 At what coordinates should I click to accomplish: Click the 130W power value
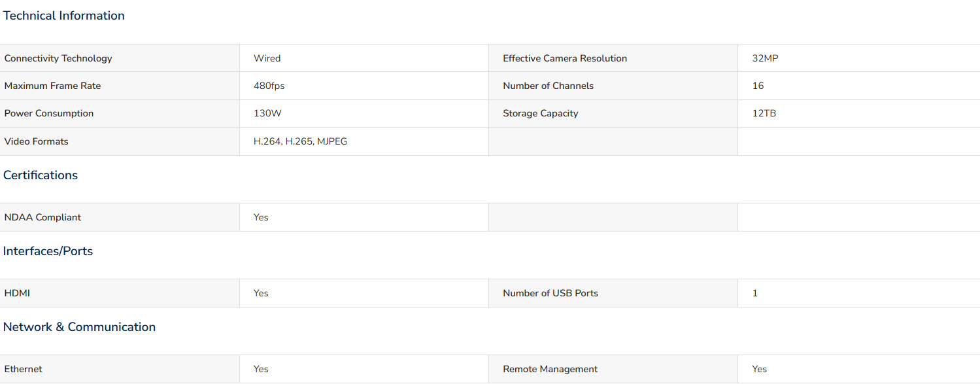(x=267, y=113)
